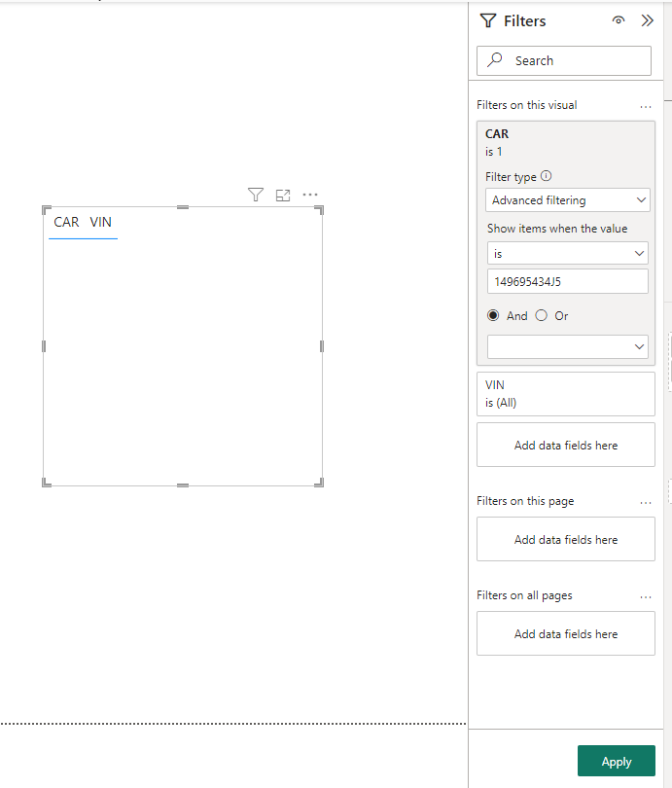
Task: Expand the VIN is (All) filter card
Action: click(566, 393)
